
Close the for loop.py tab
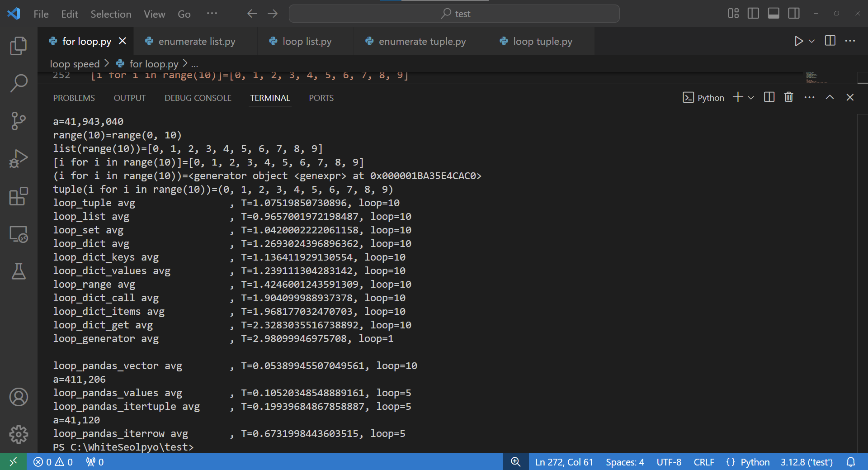122,41
